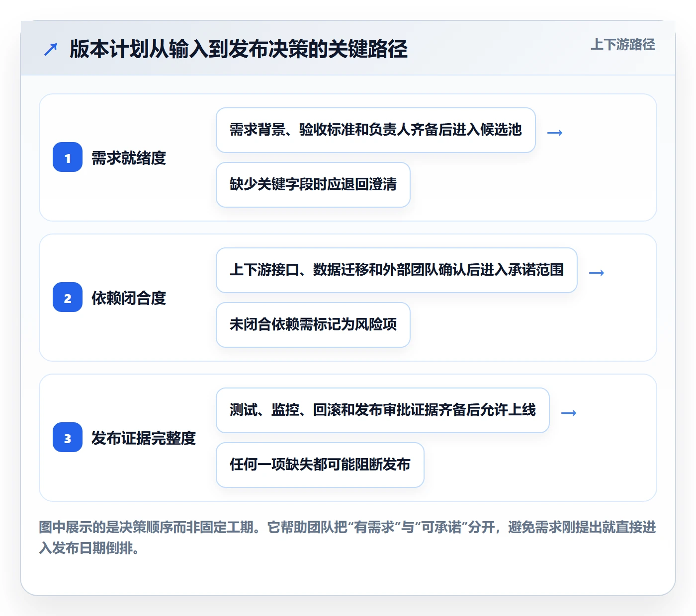696x616 pixels.
Task: Click the diagonal arrow icon beside the title
Action: [51, 49]
